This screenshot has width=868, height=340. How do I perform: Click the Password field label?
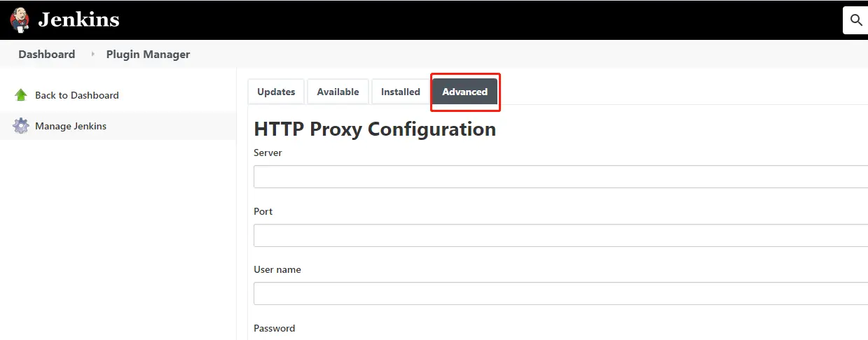(x=274, y=328)
